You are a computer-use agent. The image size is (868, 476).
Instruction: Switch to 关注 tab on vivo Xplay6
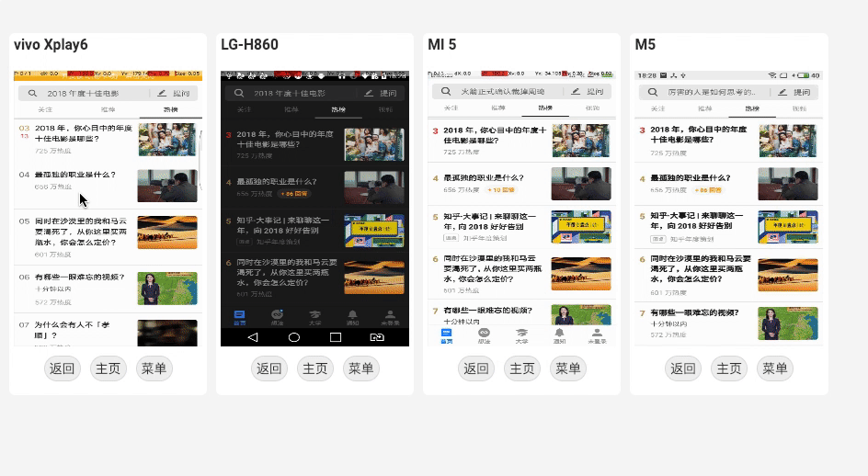coord(45,109)
